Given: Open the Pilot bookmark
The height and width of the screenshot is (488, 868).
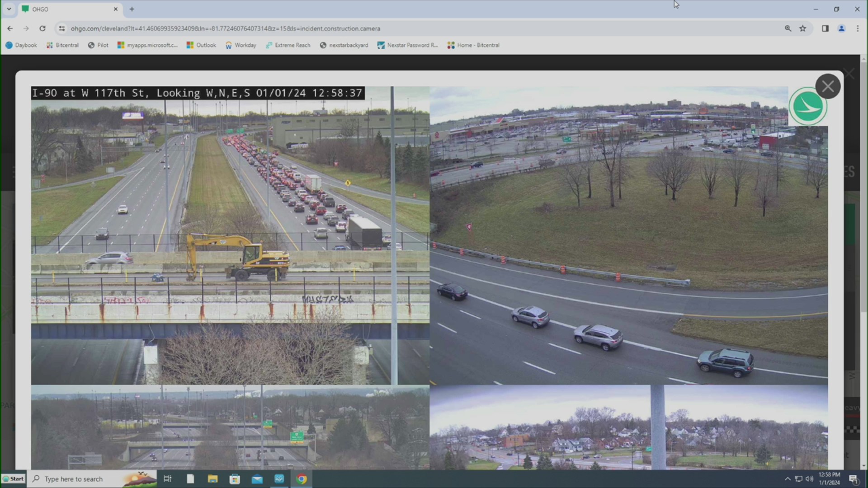Looking at the screenshot, I should pos(98,45).
